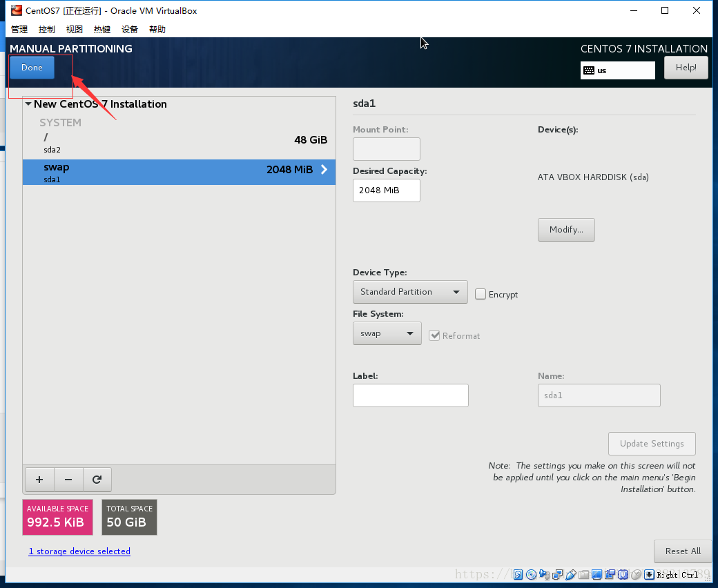Open the Help! button
Viewport: 718px width, 588px height.
coord(686,68)
